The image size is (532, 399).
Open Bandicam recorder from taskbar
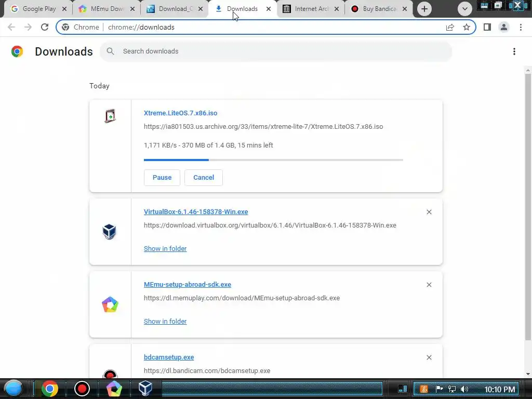pyautogui.click(x=82, y=389)
